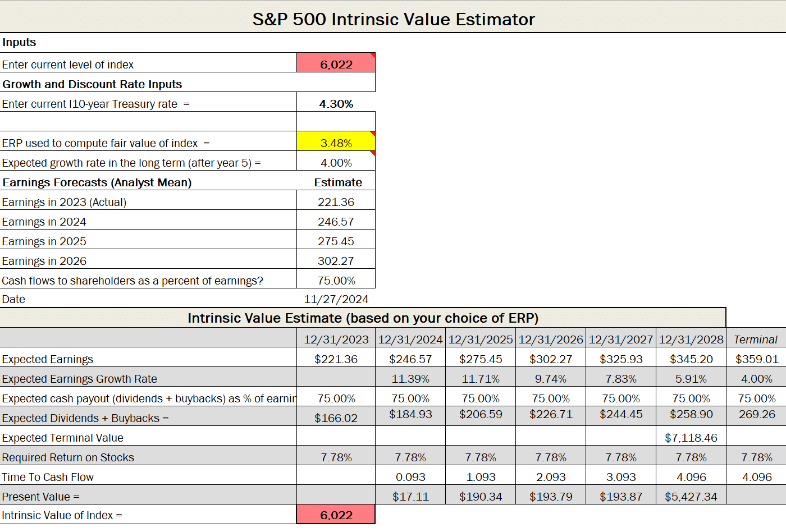Click the yellow ERP value cell showing 3.48%
786x532 pixels.
[x=335, y=141]
